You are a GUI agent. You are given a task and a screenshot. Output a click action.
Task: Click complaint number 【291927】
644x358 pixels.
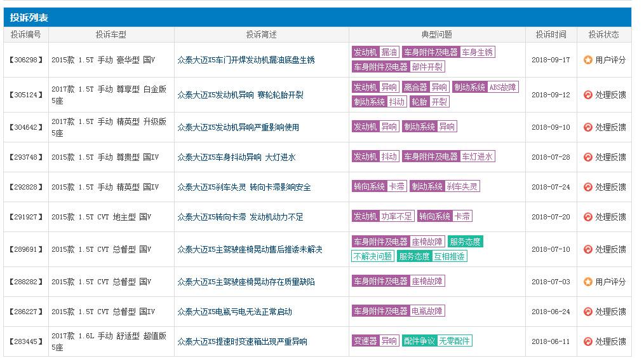click(26, 217)
